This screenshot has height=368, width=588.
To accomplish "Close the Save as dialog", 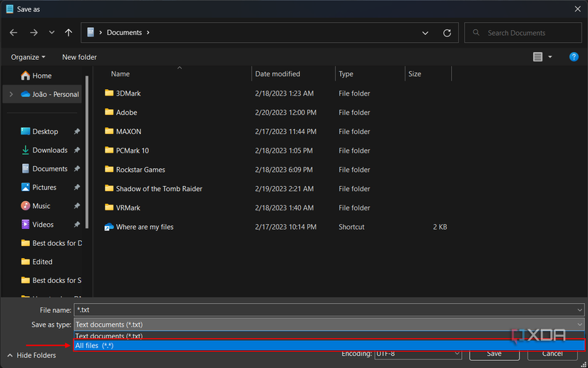I will pyautogui.click(x=577, y=9).
